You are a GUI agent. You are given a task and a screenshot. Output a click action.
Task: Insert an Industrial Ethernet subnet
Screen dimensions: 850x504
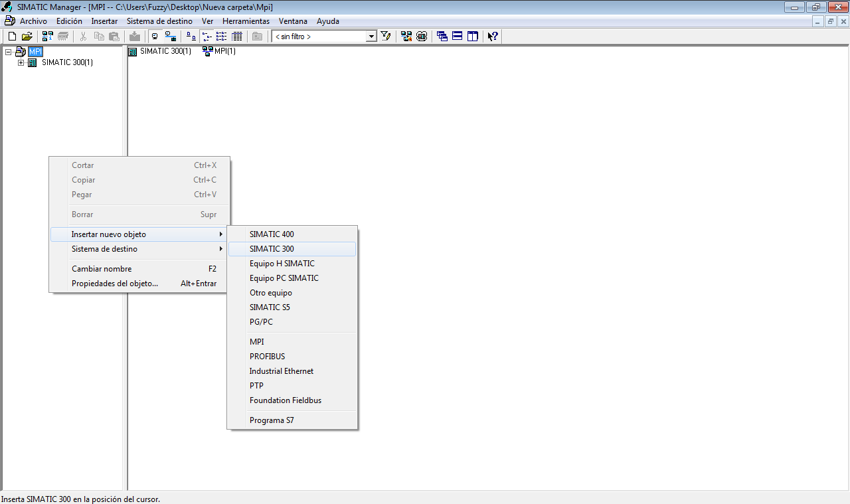pyautogui.click(x=292, y=371)
